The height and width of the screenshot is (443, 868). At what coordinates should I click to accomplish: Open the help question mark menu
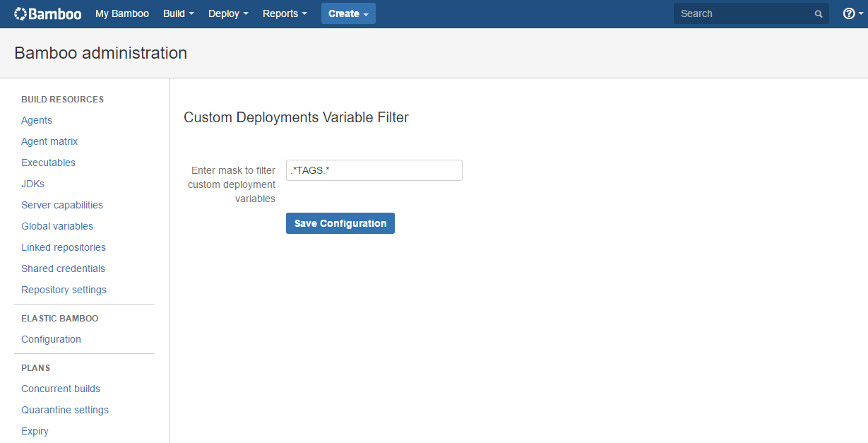849,13
